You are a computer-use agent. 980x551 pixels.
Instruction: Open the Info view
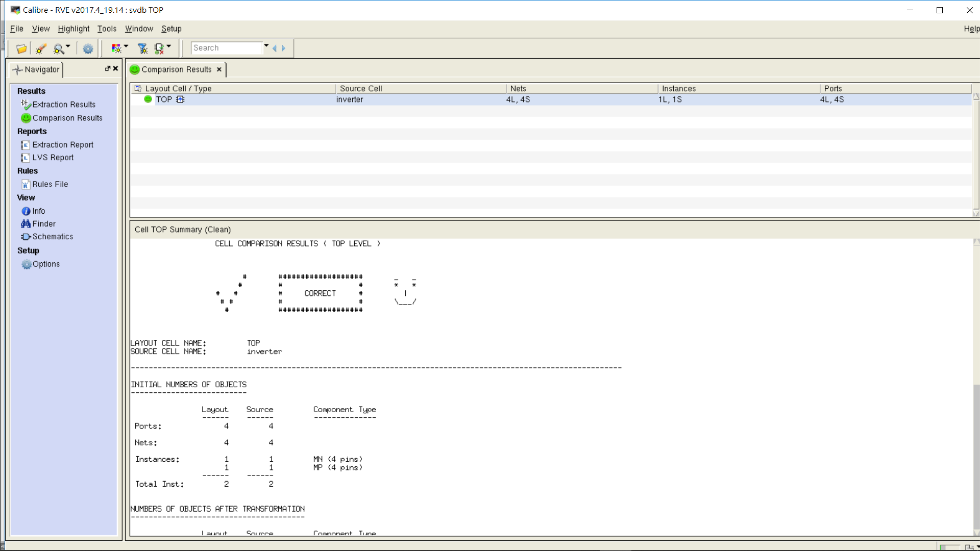39,211
